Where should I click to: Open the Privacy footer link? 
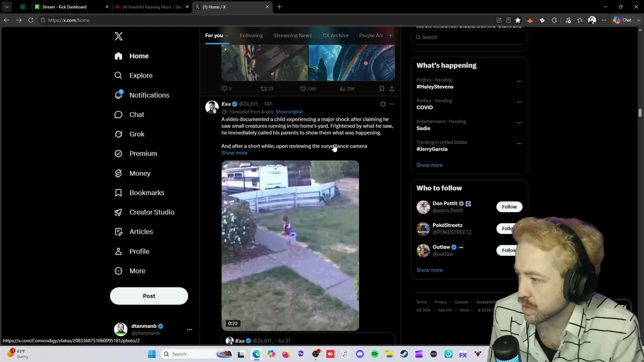[441, 302]
